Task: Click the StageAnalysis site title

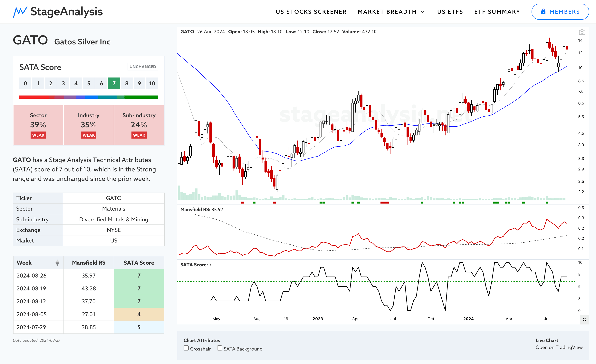Action: coord(67,12)
